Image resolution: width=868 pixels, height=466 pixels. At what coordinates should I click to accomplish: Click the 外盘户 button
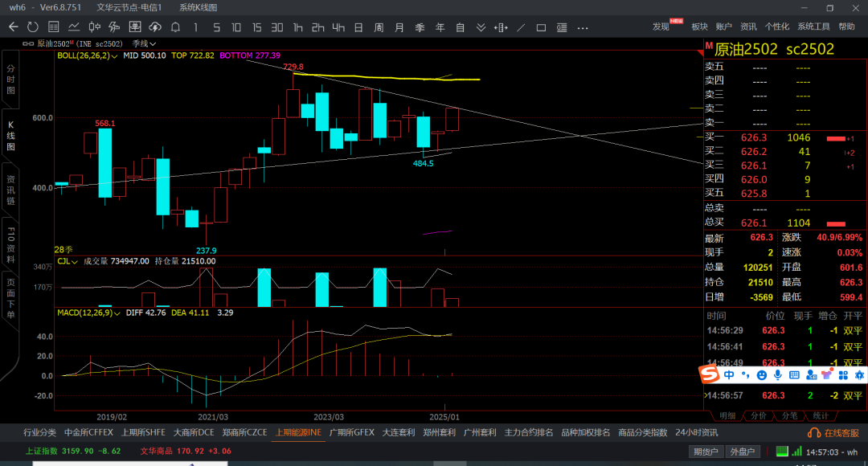(743, 452)
